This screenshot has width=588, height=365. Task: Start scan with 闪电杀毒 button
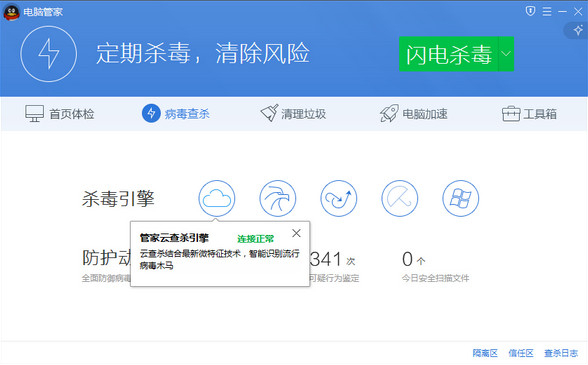click(x=448, y=54)
